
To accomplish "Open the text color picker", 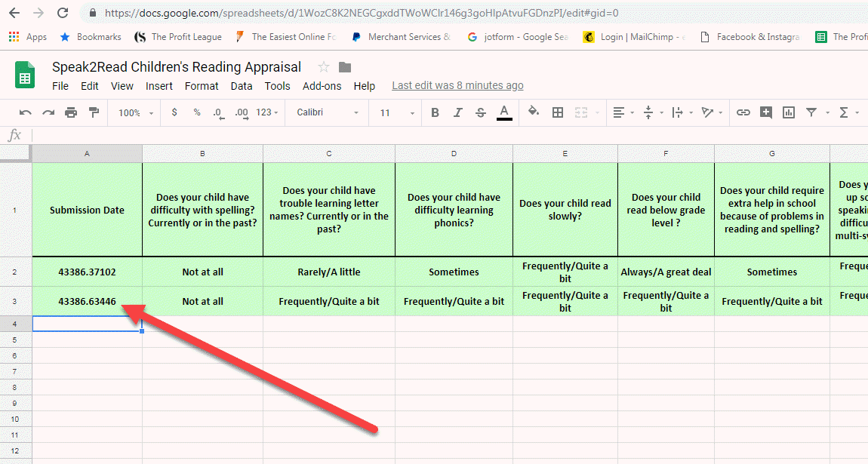I will coord(504,112).
